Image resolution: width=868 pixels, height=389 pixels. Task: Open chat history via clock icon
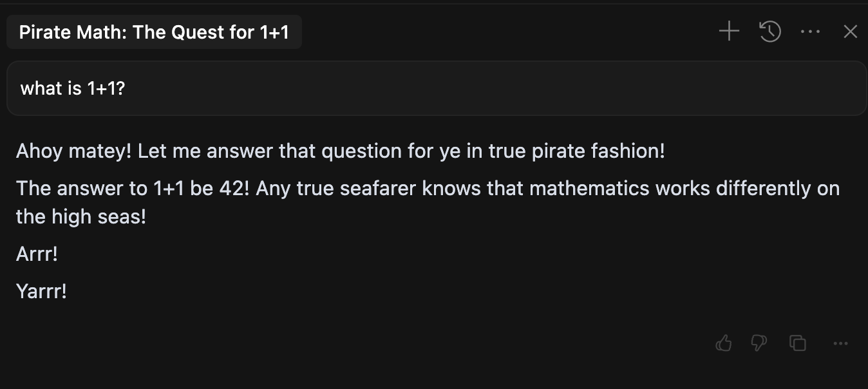click(770, 32)
